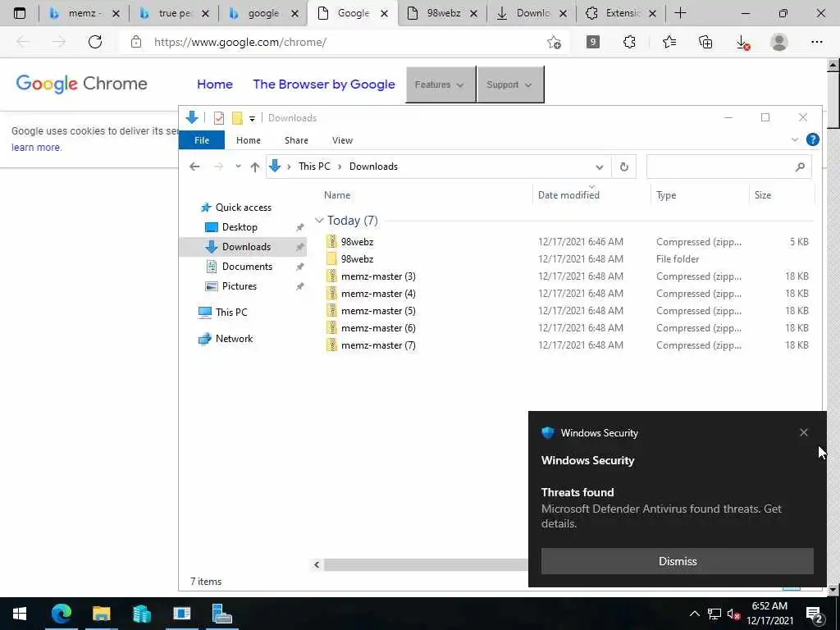
Task: Add page to favorites star icon
Action: (x=554, y=42)
